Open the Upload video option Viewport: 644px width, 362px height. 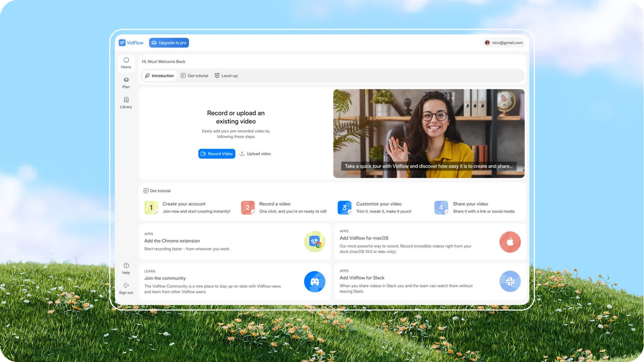[x=255, y=153]
